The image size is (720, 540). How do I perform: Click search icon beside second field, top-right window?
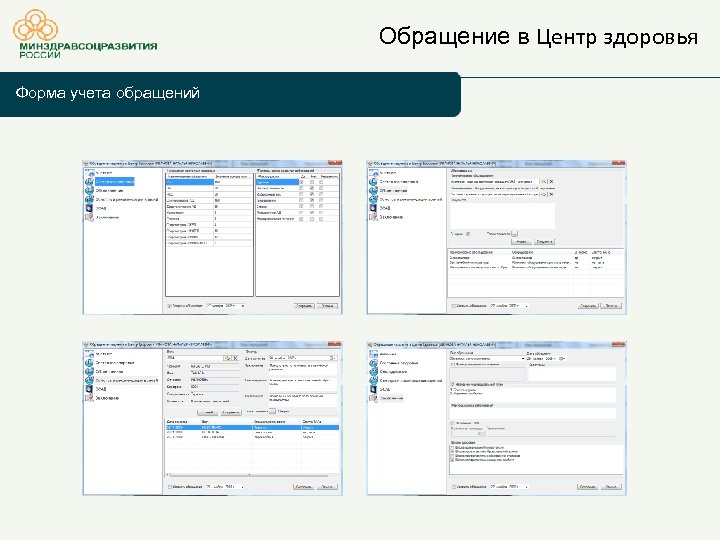(544, 194)
